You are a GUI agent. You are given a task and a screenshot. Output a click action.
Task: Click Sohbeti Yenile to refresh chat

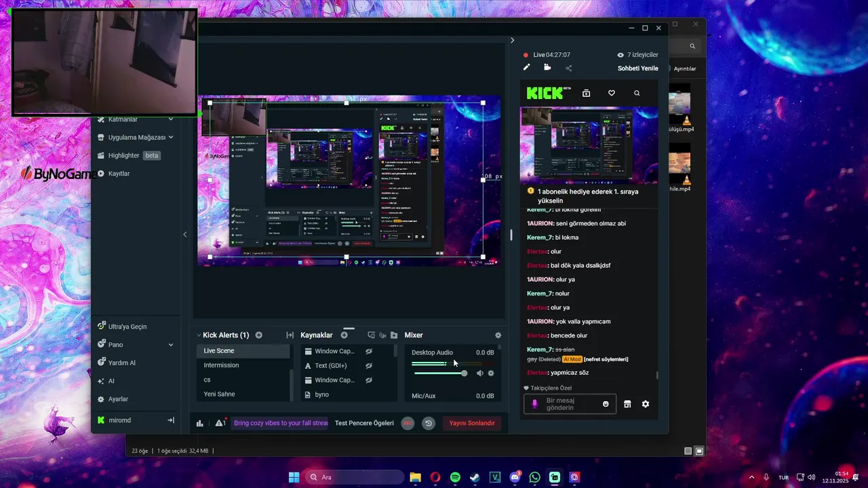638,68
